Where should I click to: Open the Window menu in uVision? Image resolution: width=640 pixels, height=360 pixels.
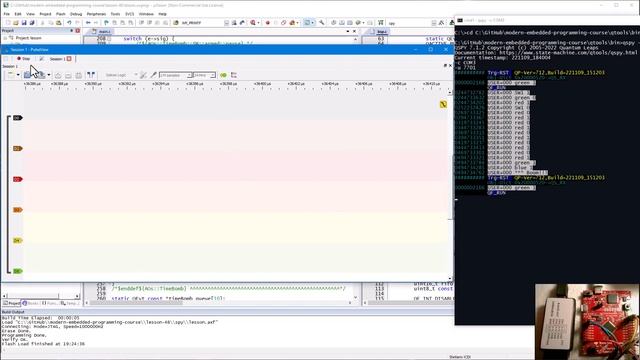coord(146,14)
